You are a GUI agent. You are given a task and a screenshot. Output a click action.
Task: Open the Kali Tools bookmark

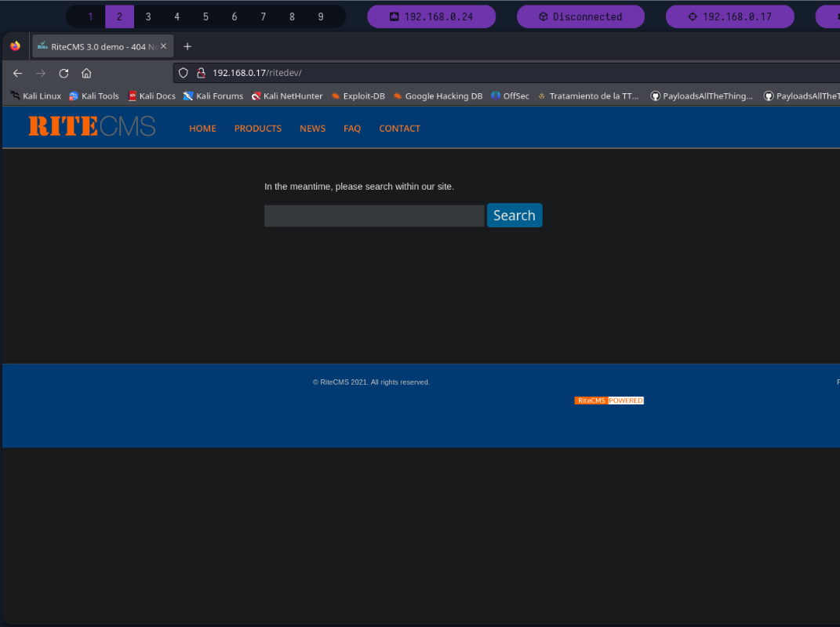pos(94,96)
